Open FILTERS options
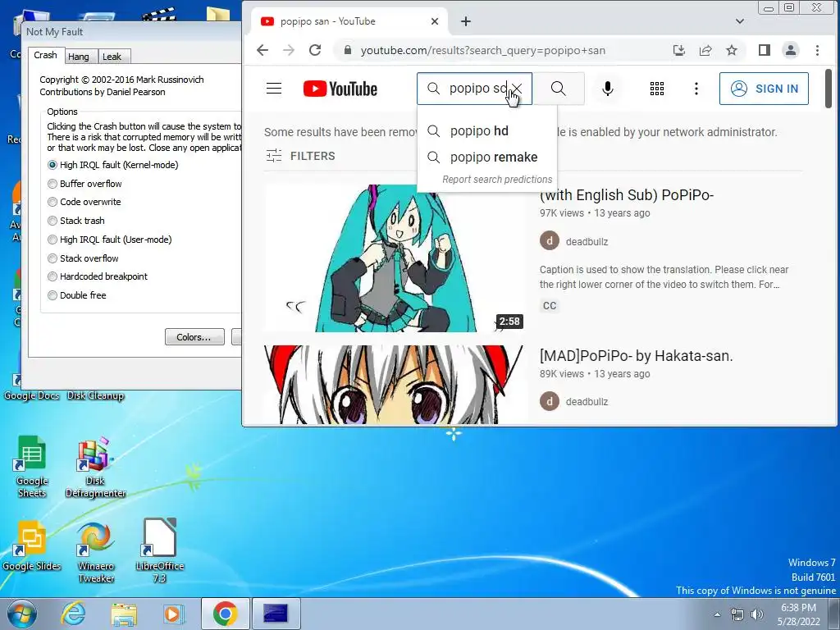The width and height of the screenshot is (840, 630). click(300, 156)
